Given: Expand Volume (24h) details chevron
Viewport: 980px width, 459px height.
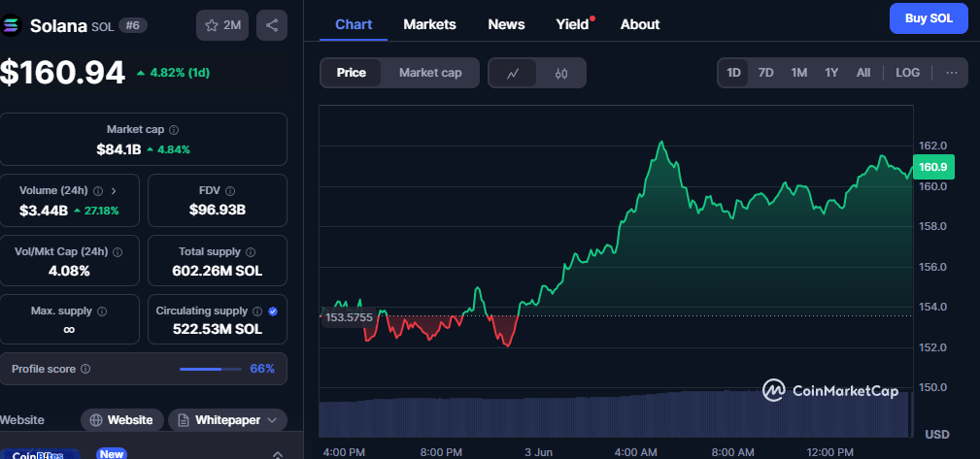Looking at the screenshot, I should [x=113, y=190].
